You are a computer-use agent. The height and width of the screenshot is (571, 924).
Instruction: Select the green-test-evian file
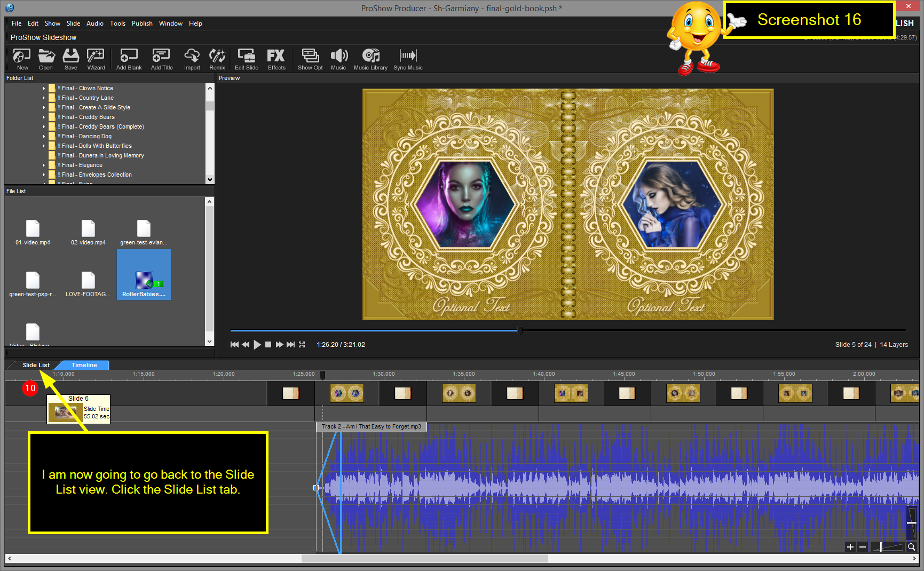coord(144,232)
